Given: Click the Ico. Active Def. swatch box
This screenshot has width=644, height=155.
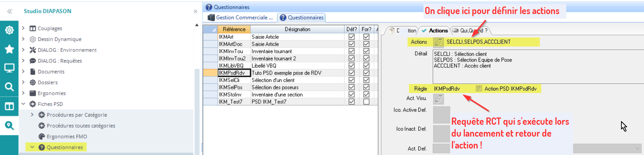Looking at the screenshot, I should click(441, 115).
